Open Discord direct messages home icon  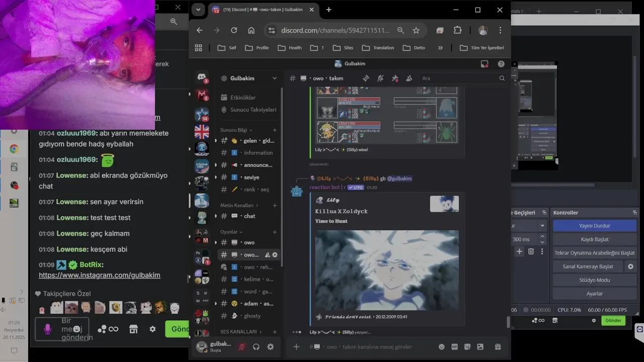coord(202,77)
